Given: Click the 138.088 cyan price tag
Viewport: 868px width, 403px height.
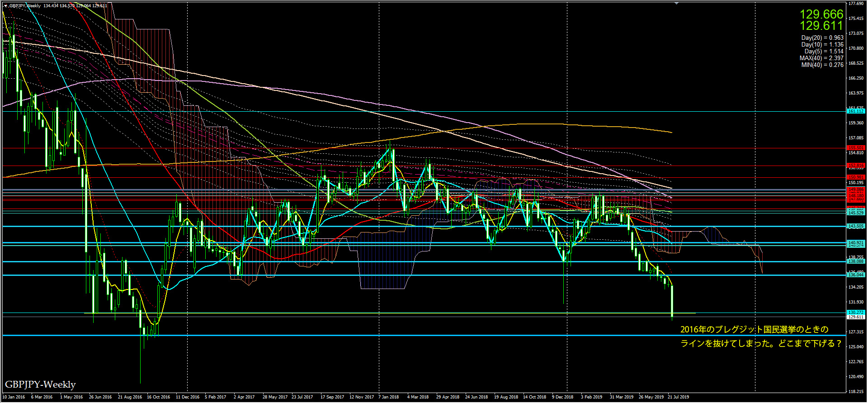Looking at the screenshot, I should point(856,261).
